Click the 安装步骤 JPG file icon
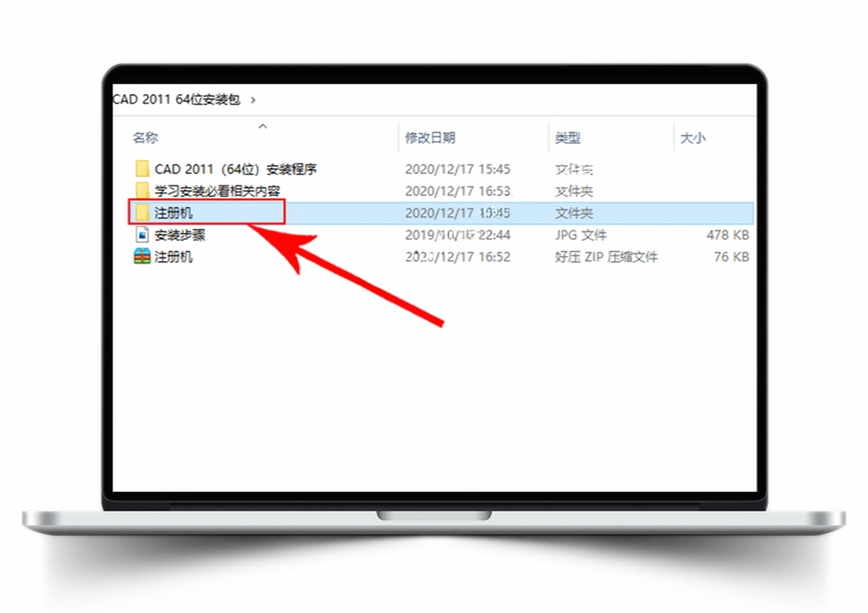 tap(142, 235)
